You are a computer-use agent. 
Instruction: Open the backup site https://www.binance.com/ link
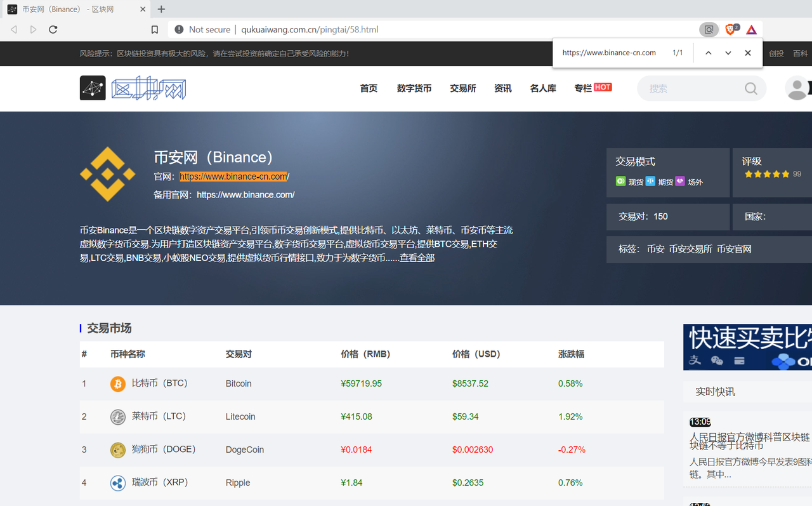click(x=246, y=195)
